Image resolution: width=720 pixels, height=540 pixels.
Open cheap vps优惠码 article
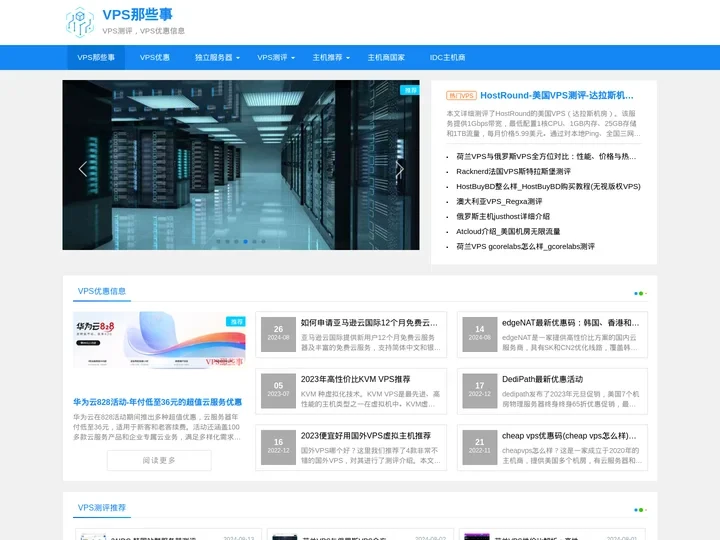[569, 436]
